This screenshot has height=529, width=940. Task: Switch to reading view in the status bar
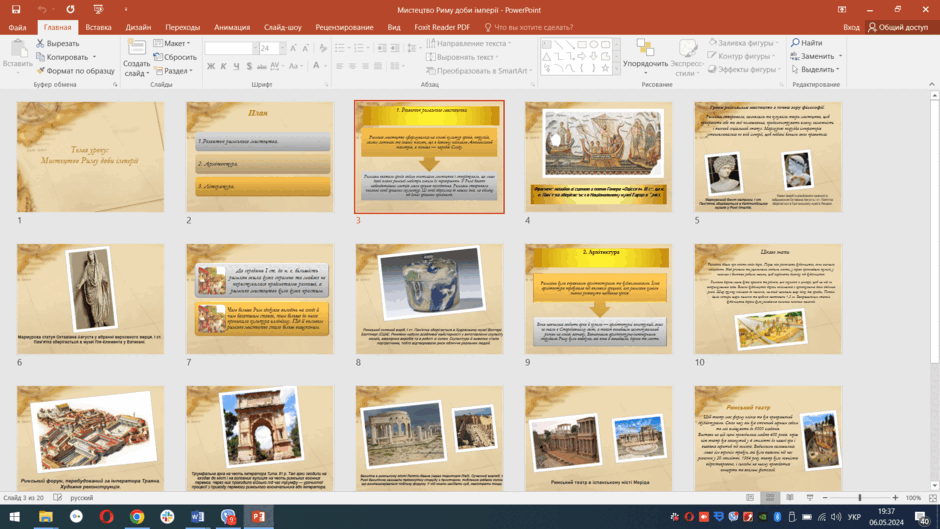pos(790,498)
